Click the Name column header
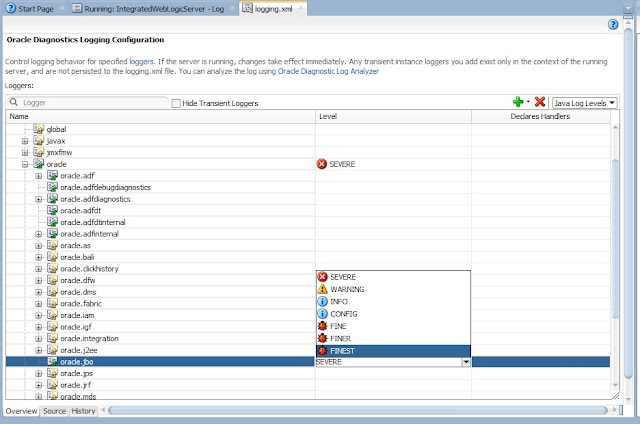 [160, 116]
